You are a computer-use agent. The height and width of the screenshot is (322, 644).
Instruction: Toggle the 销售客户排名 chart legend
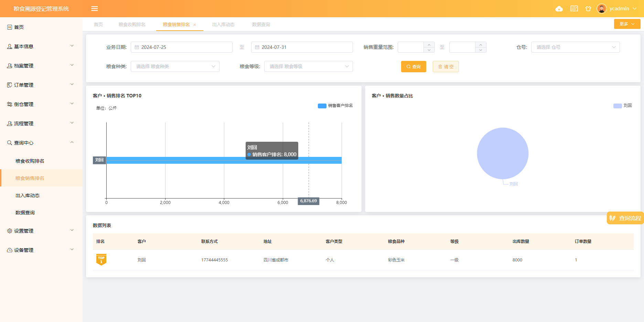(x=335, y=106)
